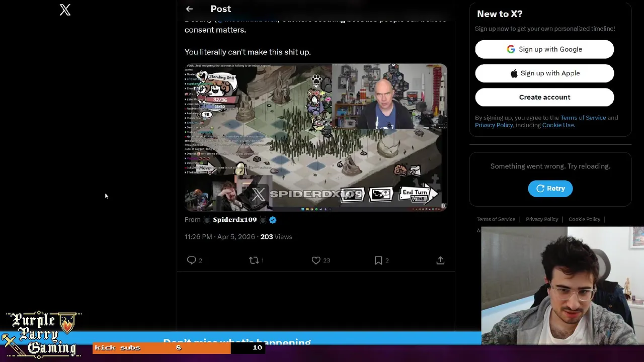Click the blue Retry button
Image resolution: width=644 pixels, height=362 pixels.
tap(550, 189)
